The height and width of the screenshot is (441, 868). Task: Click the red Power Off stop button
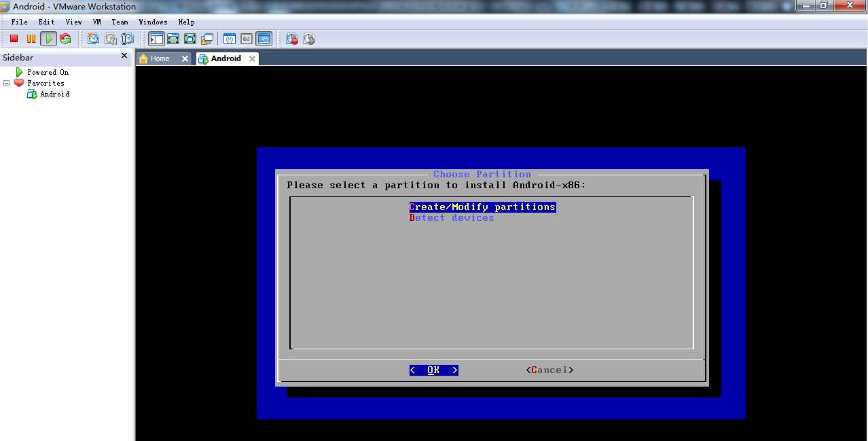[14, 39]
